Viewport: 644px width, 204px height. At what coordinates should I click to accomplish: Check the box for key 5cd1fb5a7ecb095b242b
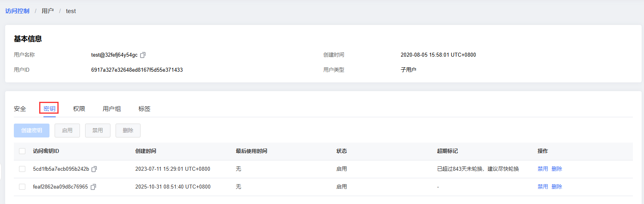pyautogui.click(x=22, y=169)
